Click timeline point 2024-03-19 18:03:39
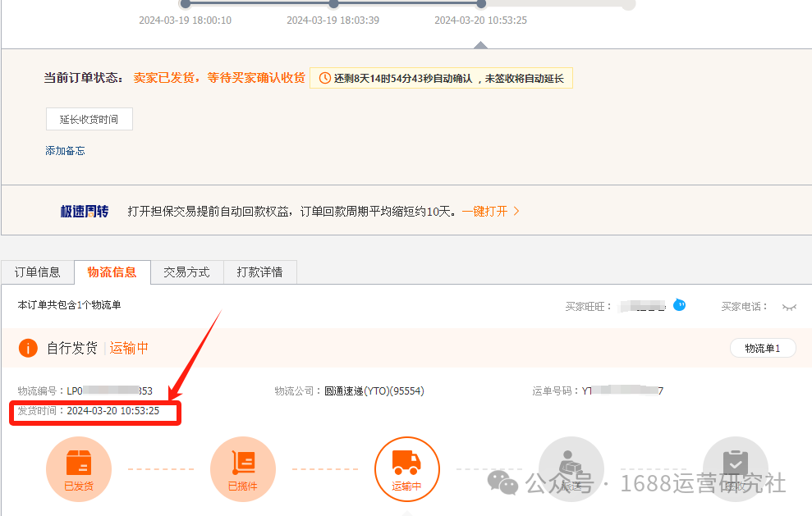The width and height of the screenshot is (812, 516). pos(333,4)
